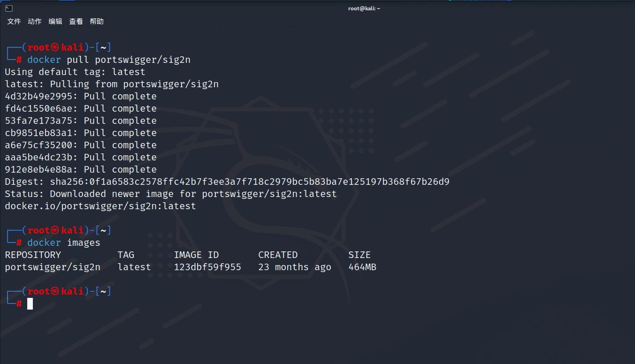This screenshot has width=635, height=364.
Task: Click the SIZE column header
Action: (360, 255)
